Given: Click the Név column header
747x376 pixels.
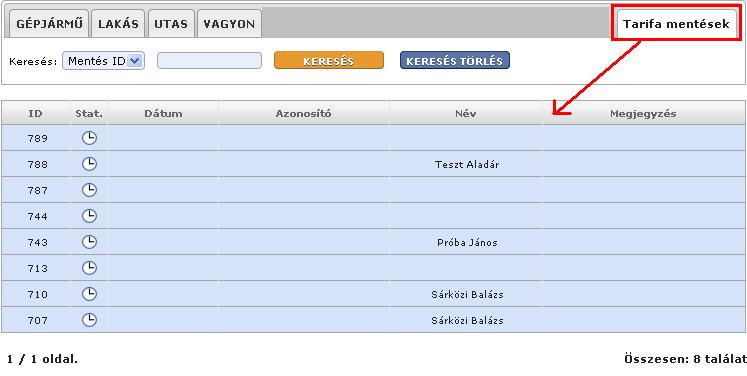Looking at the screenshot, I should [466, 113].
